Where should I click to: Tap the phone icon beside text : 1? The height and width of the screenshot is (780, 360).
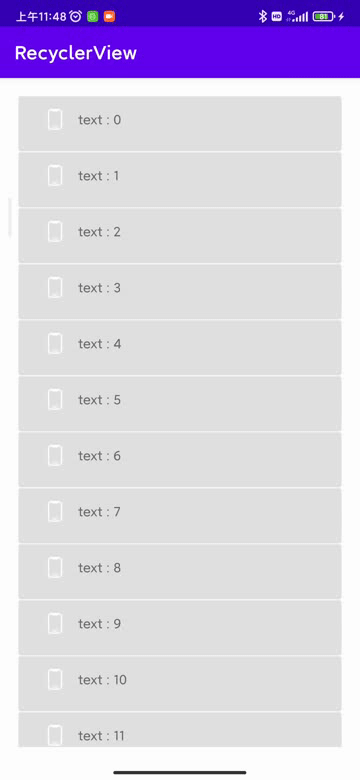coord(56,176)
